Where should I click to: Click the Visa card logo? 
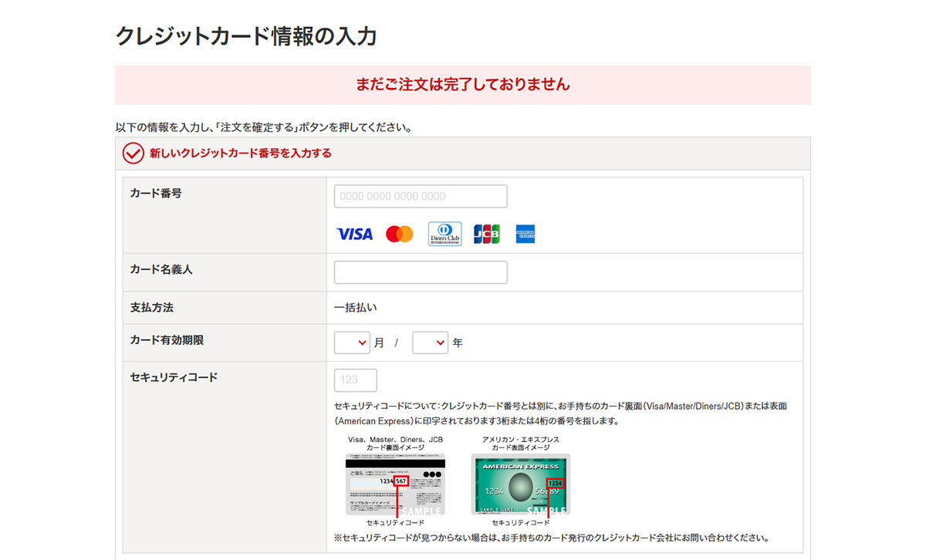[x=355, y=234]
